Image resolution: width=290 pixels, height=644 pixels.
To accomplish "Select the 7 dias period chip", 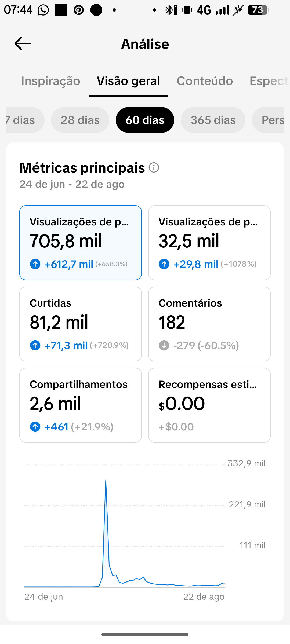I will (x=25, y=120).
